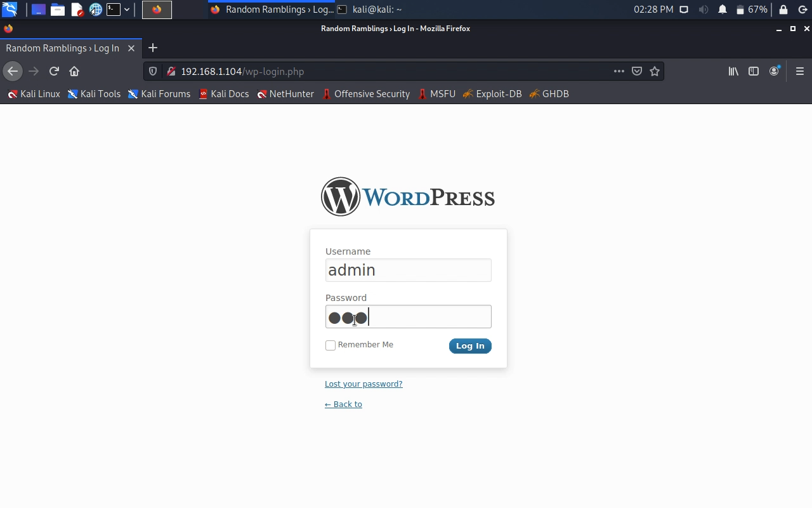Screen dimensions: 812x508
Task: Click the back navigation arrow
Action: 13,71
